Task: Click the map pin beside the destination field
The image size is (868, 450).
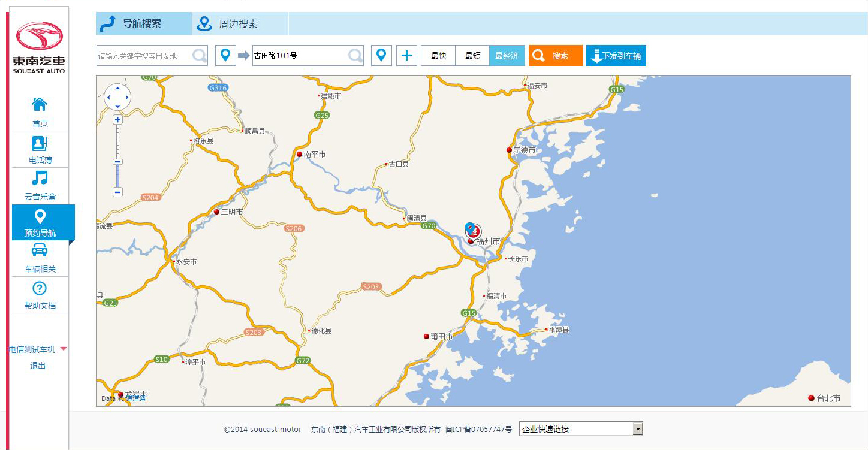Action: click(x=381, y=56)
